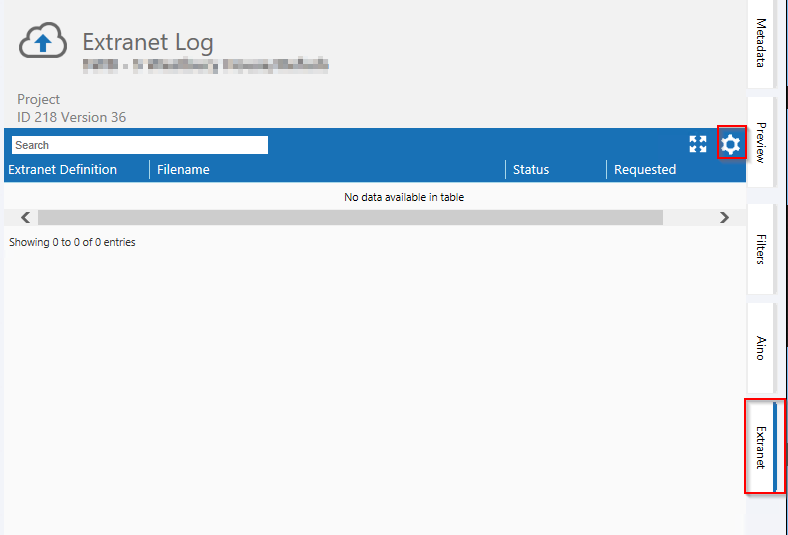Select the Extranet side tab
The width and height of the screenshot is (788, 535).
click(x=761, y=446)
